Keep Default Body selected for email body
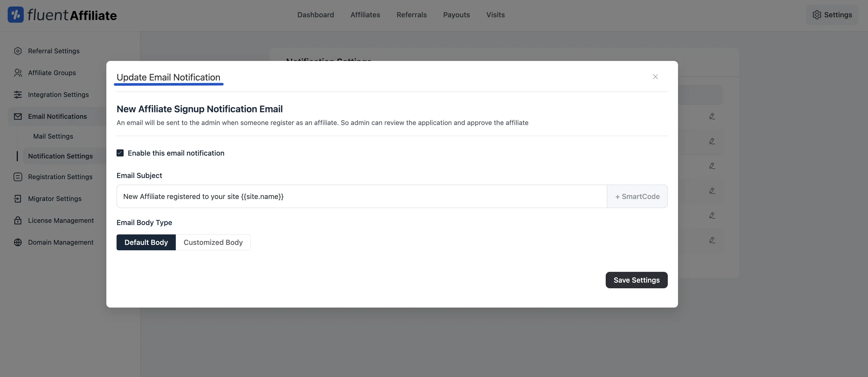Viewport: 868px width, 377px height. [x=146, y=242]
